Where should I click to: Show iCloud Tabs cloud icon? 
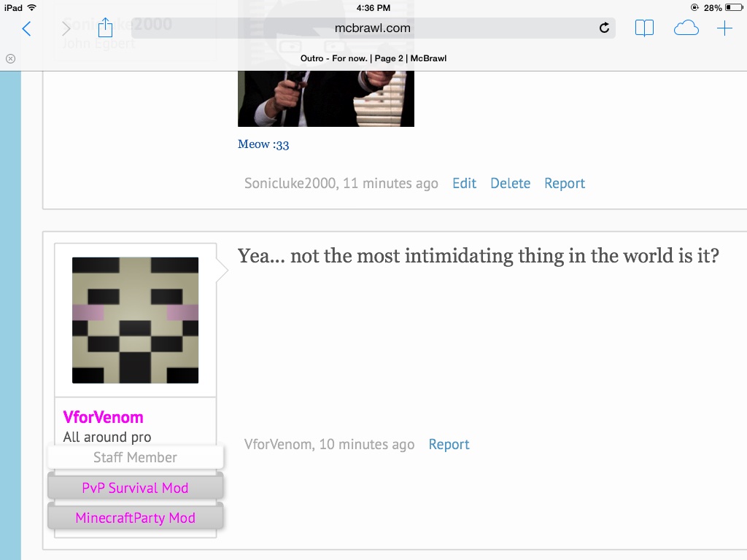[686, 28]
